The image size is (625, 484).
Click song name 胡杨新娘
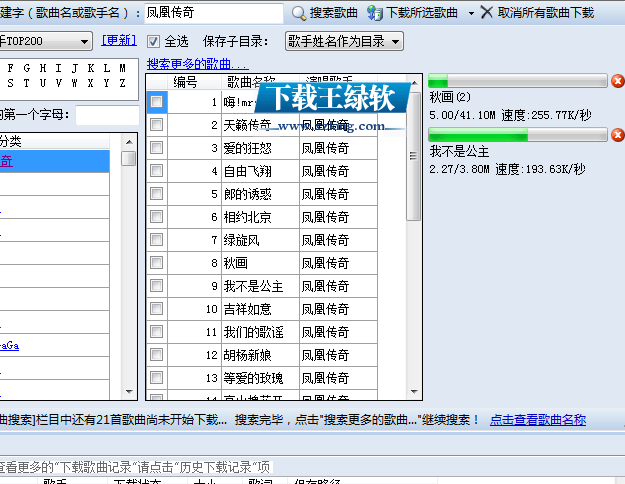coord(248,355)
